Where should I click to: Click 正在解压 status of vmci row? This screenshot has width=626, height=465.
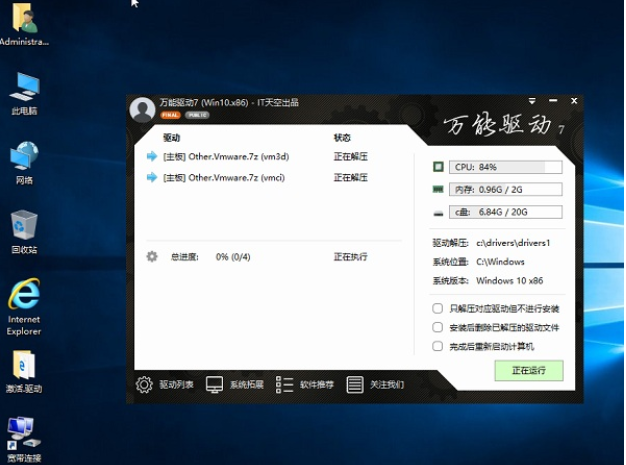pyautogui.click(x=351, y=177)
